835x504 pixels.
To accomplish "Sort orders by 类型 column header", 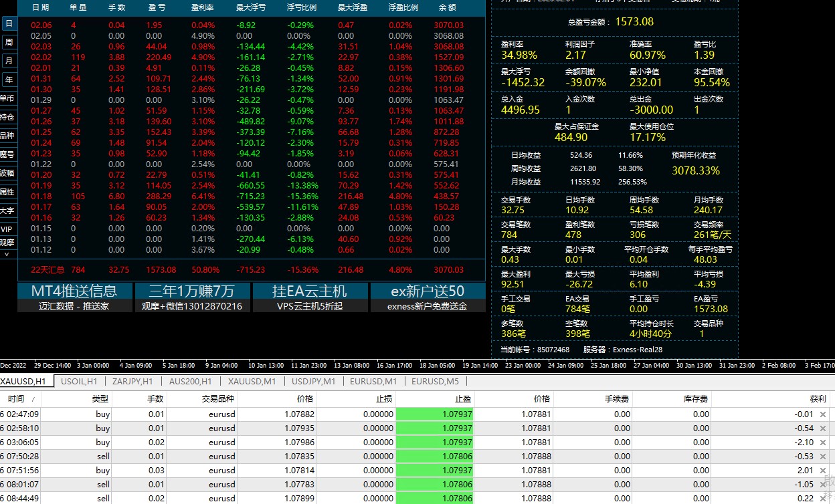I will pos(77,398).
